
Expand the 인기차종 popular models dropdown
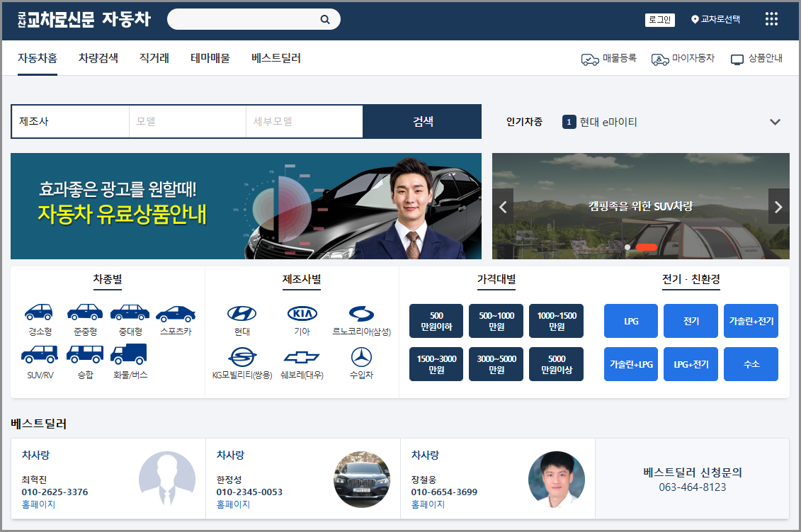[775, 121]
